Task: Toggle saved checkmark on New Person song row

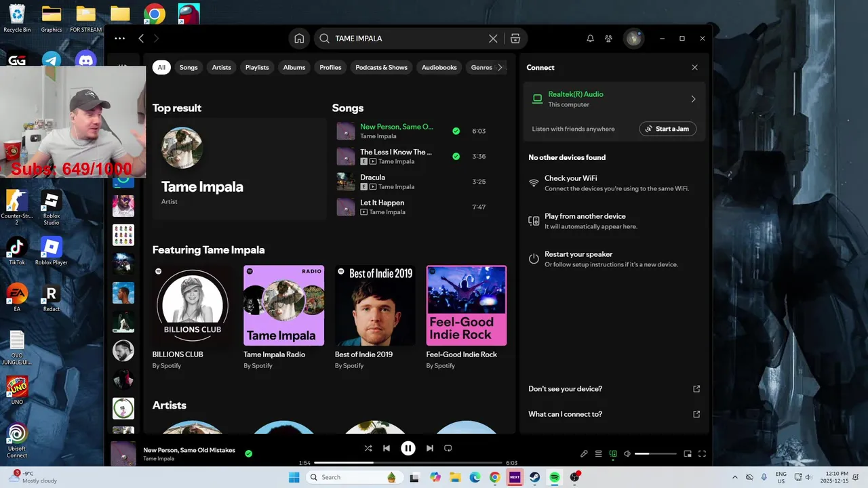Action: click(x=456, y=131)
